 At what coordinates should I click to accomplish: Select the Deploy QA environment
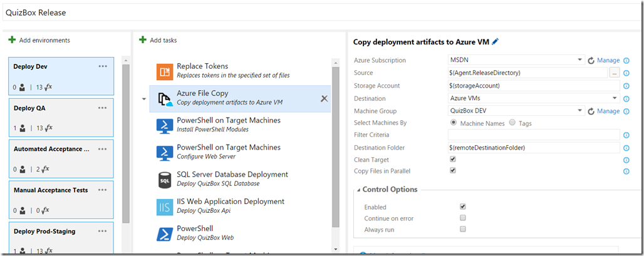[x=61, y=118]
